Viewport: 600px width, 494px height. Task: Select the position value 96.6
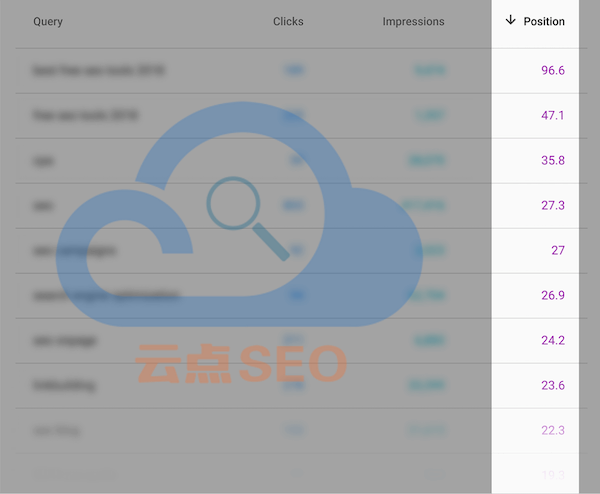point(553,70)
